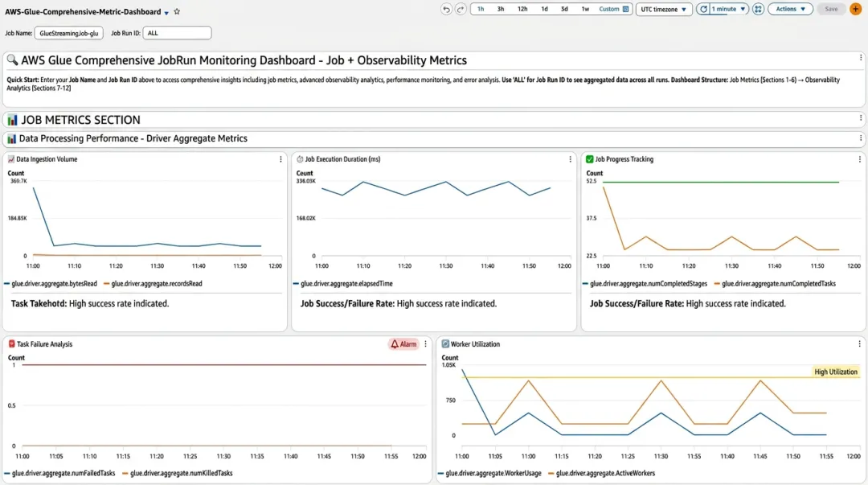Click the Data Ingestion Volume widget title
The image size is (868, 485).
point(47,159)
